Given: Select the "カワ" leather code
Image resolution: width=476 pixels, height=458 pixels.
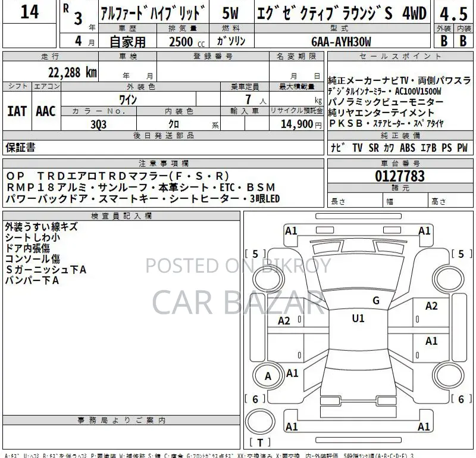Looking at the screenshot, I should pyautogui.click(x=389, y=148).
